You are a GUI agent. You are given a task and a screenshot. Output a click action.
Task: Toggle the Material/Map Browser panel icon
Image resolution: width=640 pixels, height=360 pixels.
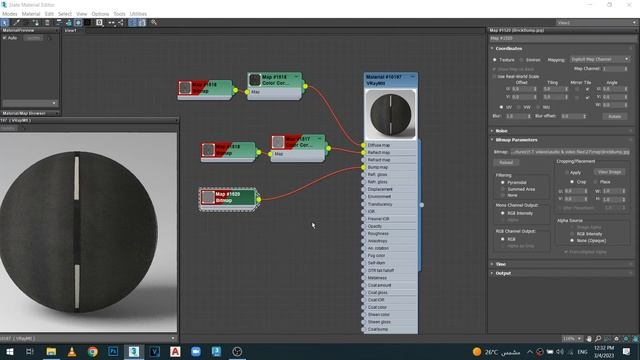coord(133,23)
